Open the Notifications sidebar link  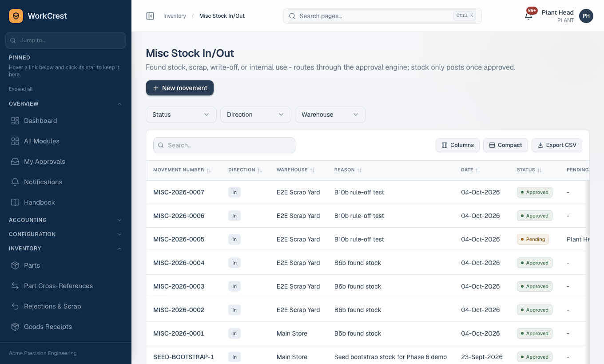[x=66, y=182]
